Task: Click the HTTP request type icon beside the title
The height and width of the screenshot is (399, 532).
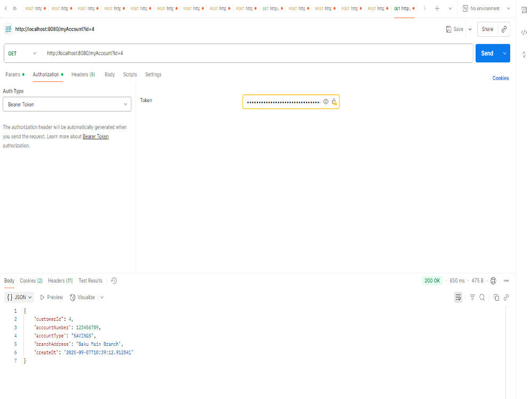Action: click(x=8, y=29)
